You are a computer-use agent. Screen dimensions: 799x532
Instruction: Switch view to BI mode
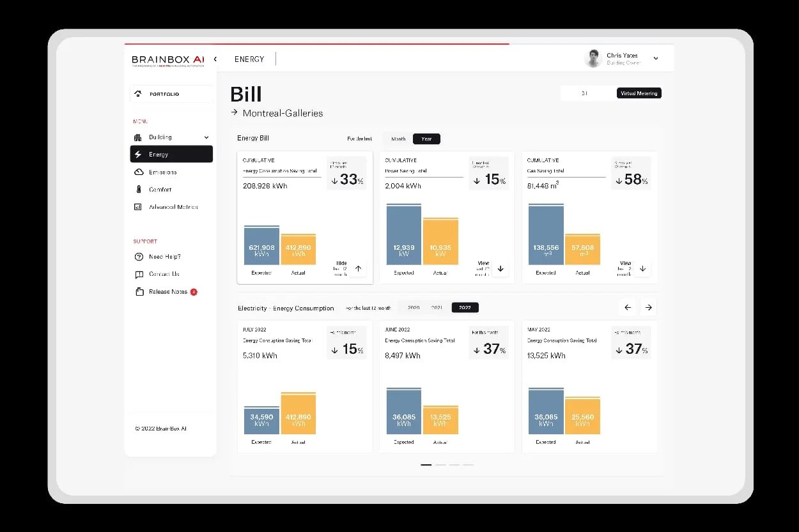click(584, 93)
